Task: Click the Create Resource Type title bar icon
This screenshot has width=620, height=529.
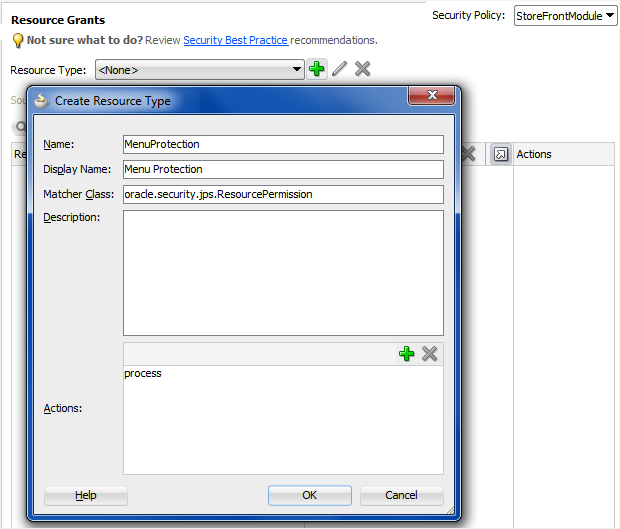Action: (x=42, y=101)
